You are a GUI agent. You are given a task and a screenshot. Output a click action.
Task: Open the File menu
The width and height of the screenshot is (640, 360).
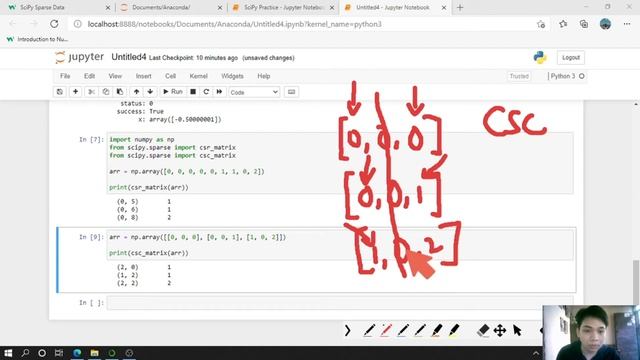65,76
